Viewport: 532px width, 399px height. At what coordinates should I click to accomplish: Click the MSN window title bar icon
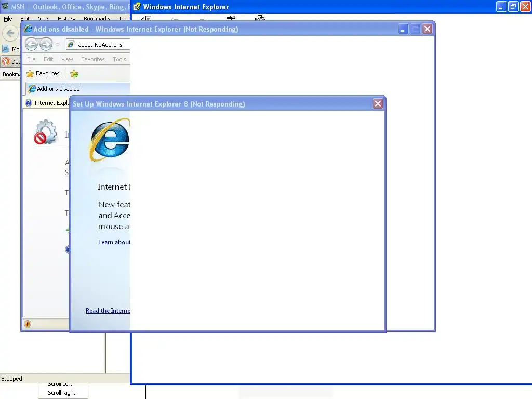(x=5, y=6)
